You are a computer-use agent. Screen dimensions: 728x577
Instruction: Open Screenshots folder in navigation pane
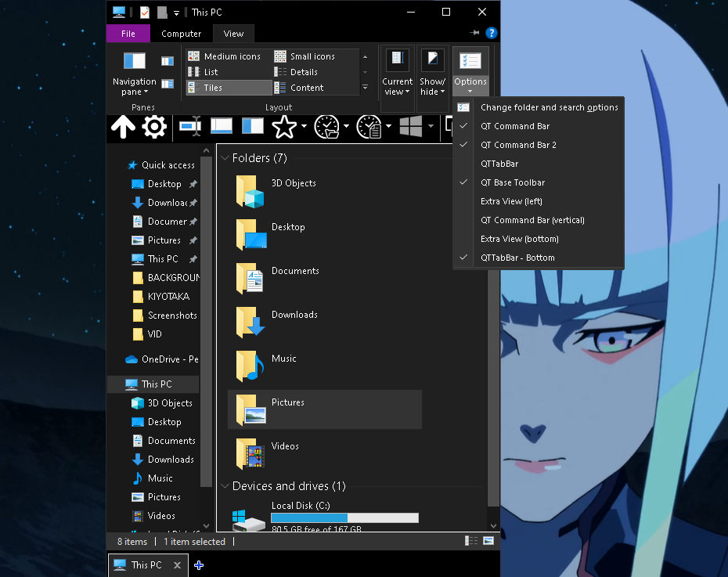[164, 316]
